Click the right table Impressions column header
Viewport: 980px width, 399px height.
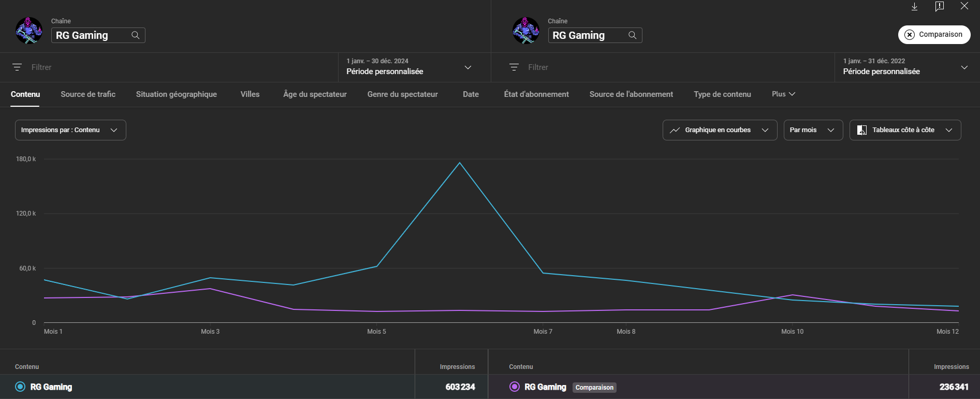(x=951, y=367)
